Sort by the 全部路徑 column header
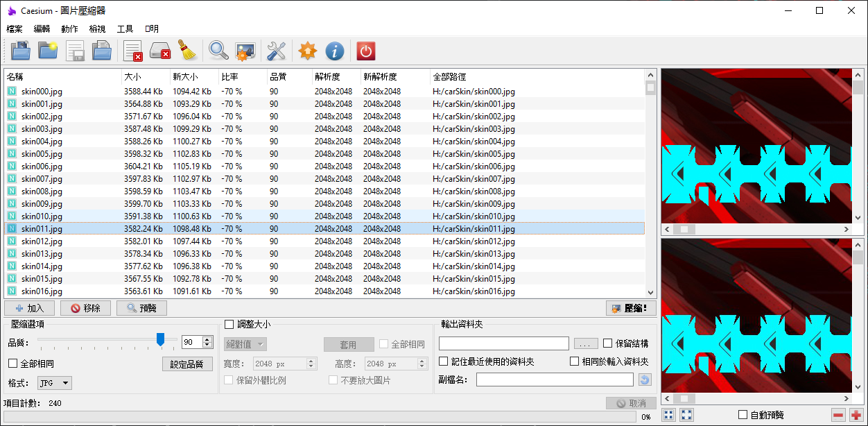The height and width of the screenshot is (426, 868). coord(537,76)
